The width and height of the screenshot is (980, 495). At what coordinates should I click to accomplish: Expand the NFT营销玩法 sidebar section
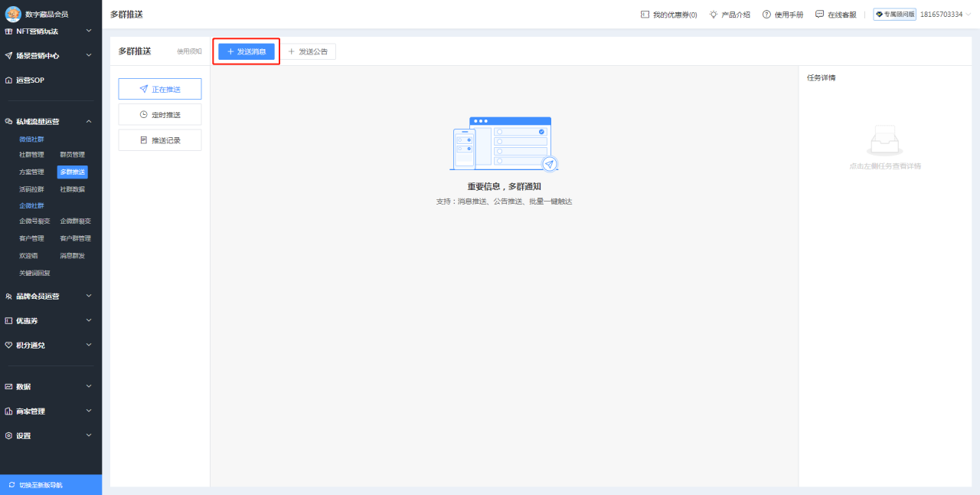[46, 31]
